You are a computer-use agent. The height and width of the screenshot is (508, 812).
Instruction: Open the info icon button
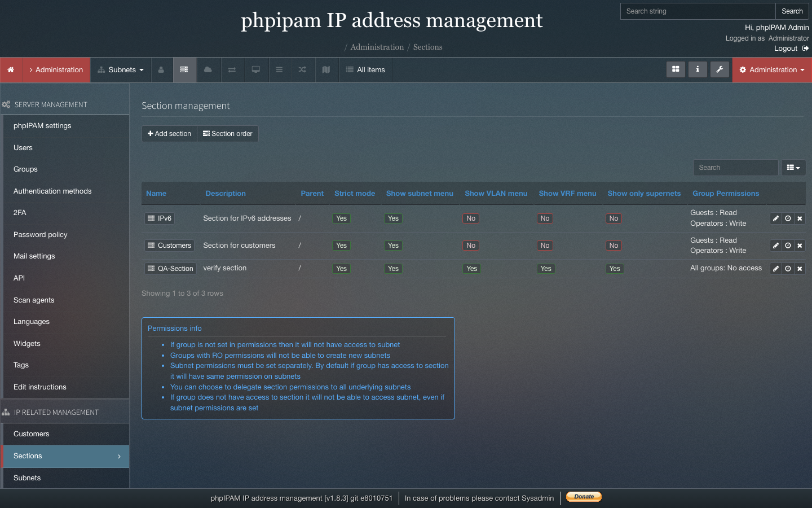[x=698, y=69]
